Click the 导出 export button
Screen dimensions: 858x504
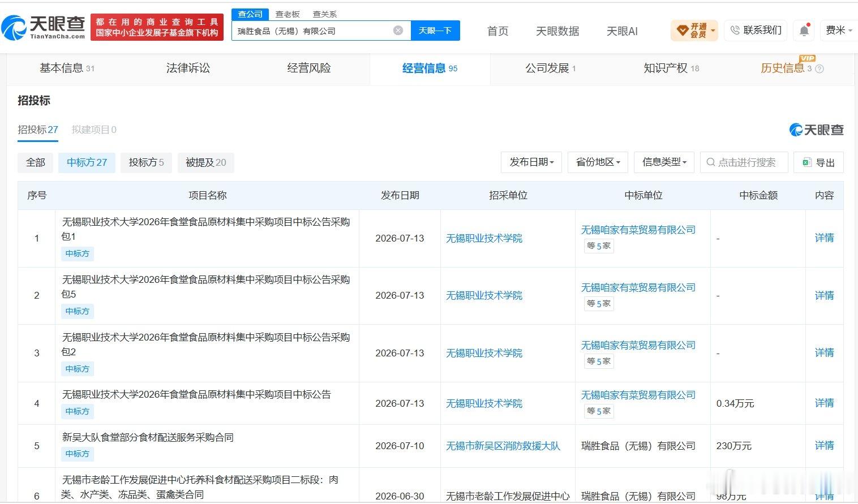818,162
